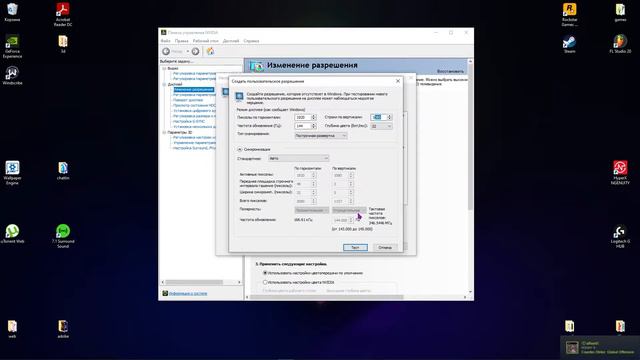Open the Стандартное timing dropdown showing Авто
Viewport: 640px width, 360px height.
[298, 158]
